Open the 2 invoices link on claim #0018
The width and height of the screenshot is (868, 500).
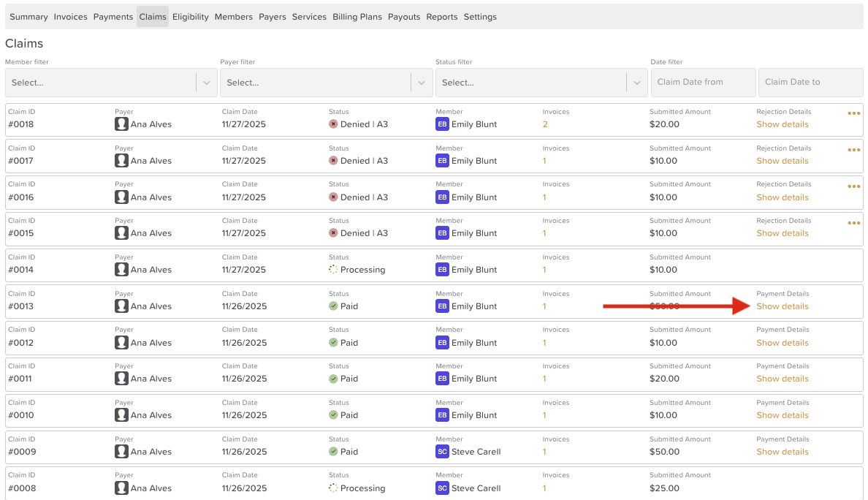545,124
